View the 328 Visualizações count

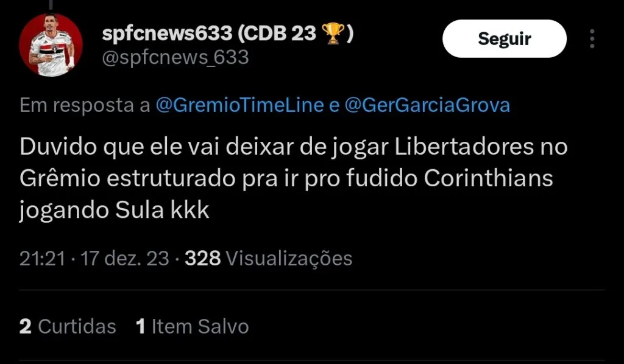(x=269, y=258)
